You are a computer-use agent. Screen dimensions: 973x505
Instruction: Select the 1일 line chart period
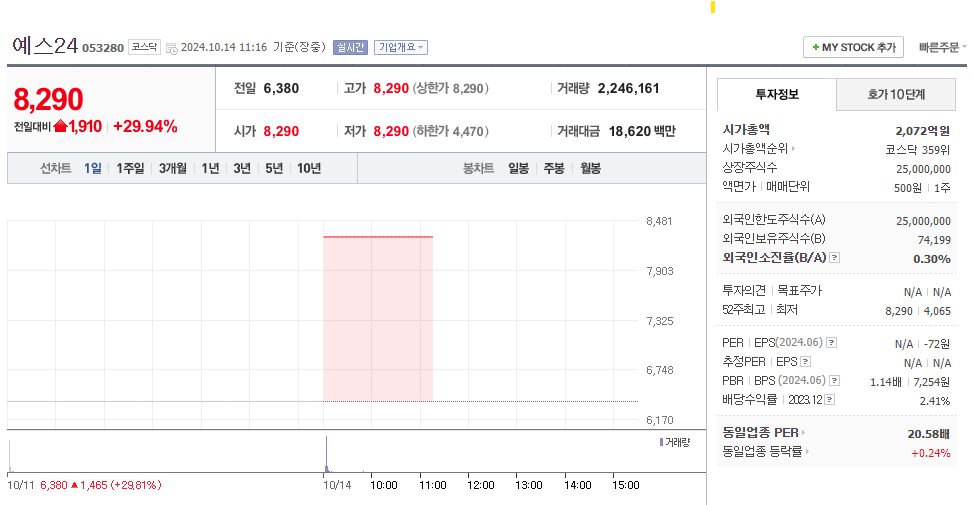pyautogui.click(x=92, y=168)
